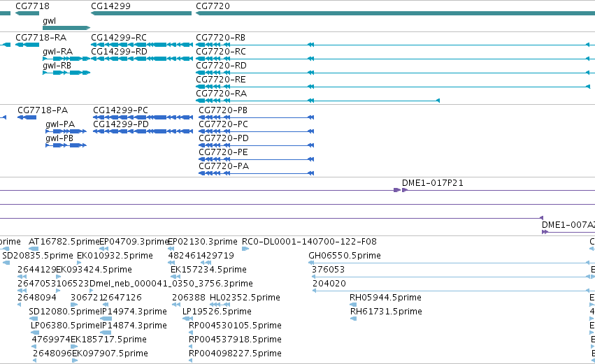Screen dimensions: 595x364
Task: Select the RP004530105.5prime label
Action: click(x=235, y=326)
